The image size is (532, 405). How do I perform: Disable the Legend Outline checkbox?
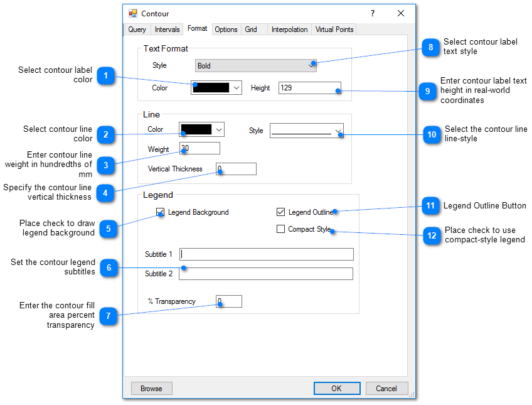tap(280, 212)
